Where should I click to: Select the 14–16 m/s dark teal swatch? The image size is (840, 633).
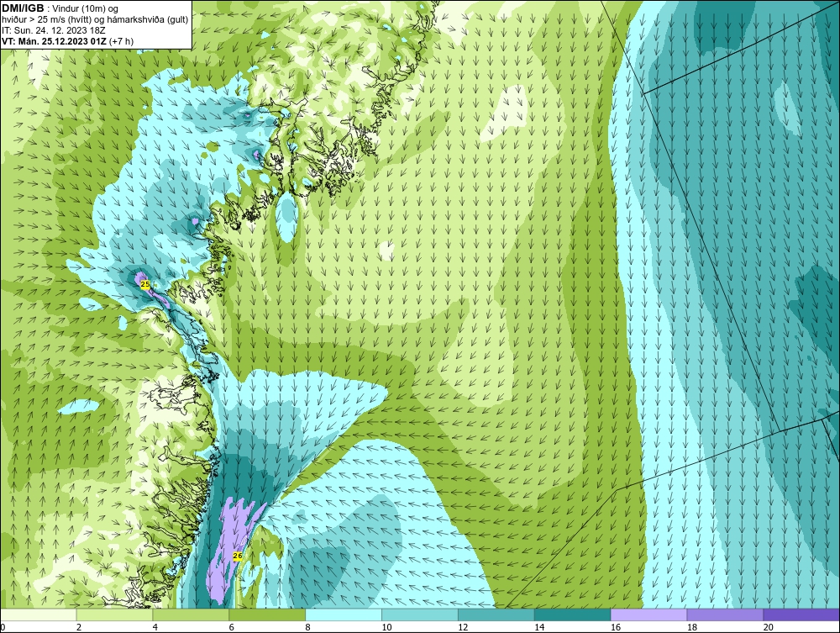click(x=572, y=615)
